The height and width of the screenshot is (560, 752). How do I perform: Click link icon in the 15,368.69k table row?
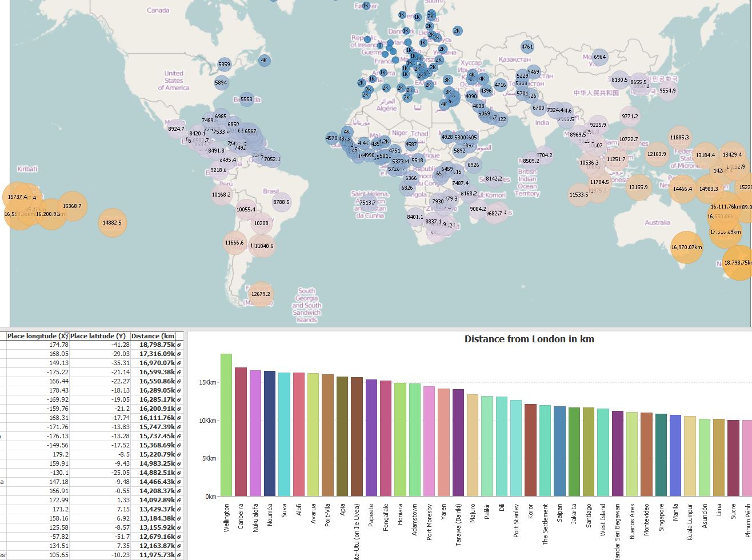179,446
